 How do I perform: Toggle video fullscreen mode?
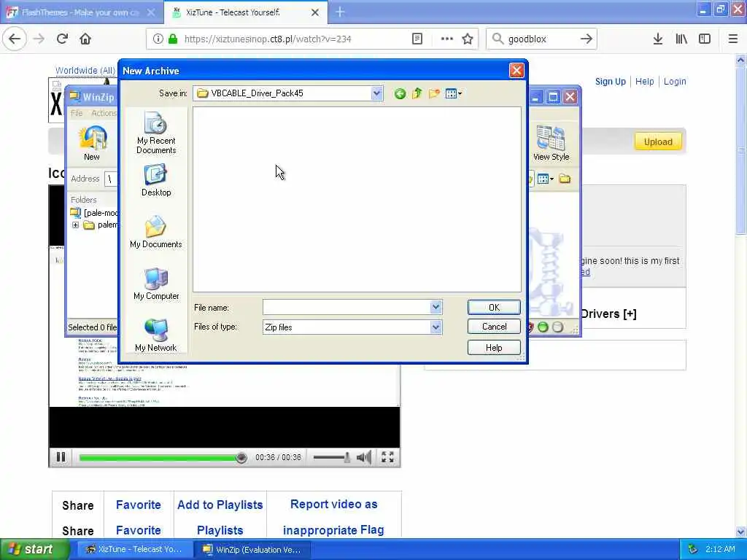click(x=388, y=457)
